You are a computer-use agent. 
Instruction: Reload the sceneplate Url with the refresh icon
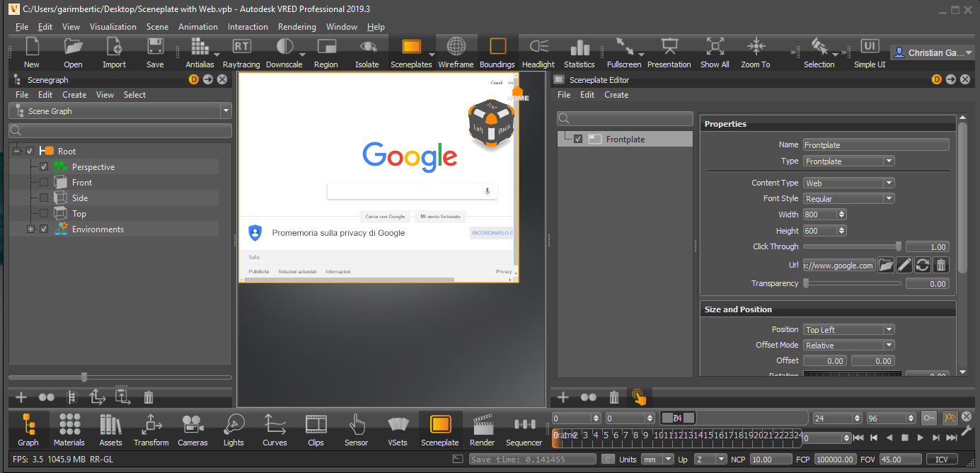click(x=924, y=265)
